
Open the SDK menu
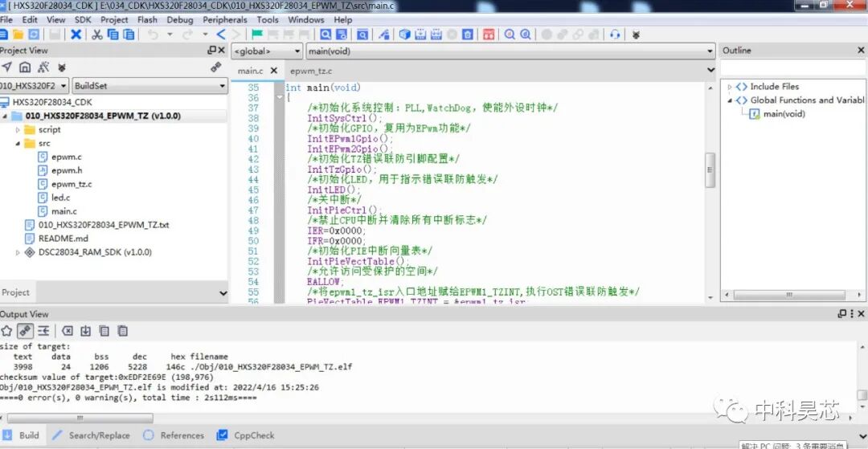(83, 19)
